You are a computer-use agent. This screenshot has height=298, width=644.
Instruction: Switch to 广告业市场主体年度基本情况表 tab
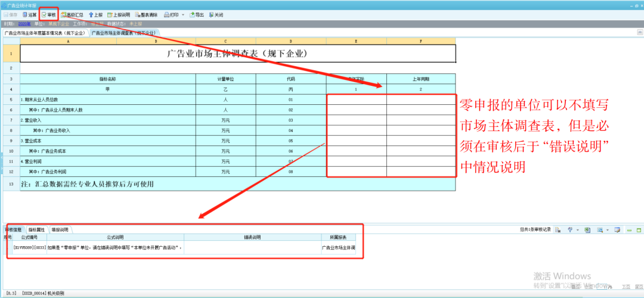(45, 32)
